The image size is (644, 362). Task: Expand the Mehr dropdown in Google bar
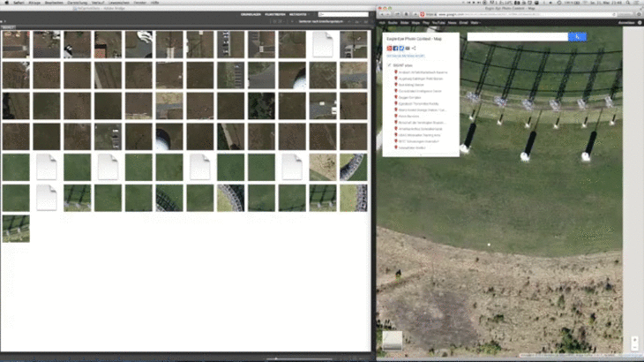point(475,22)
